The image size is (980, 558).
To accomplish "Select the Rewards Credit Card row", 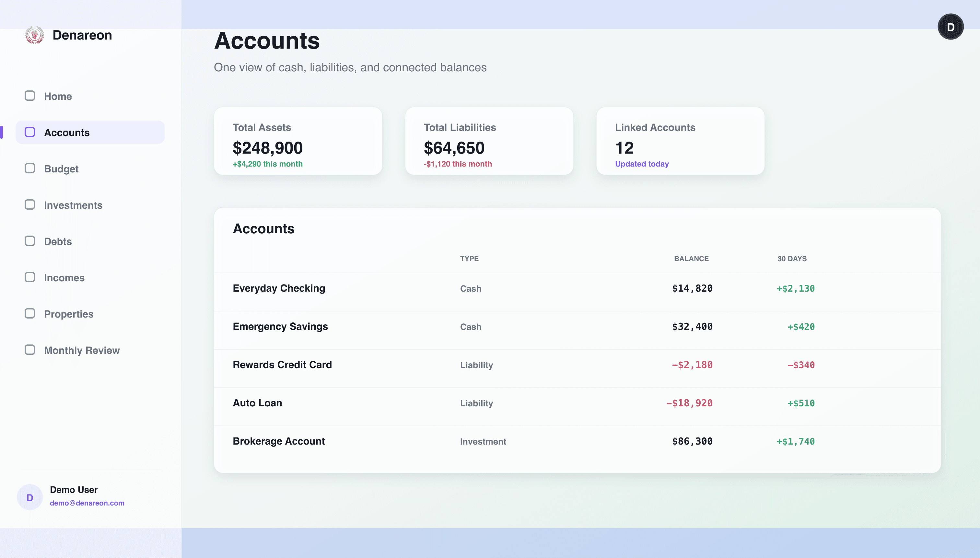I will 577,369.
